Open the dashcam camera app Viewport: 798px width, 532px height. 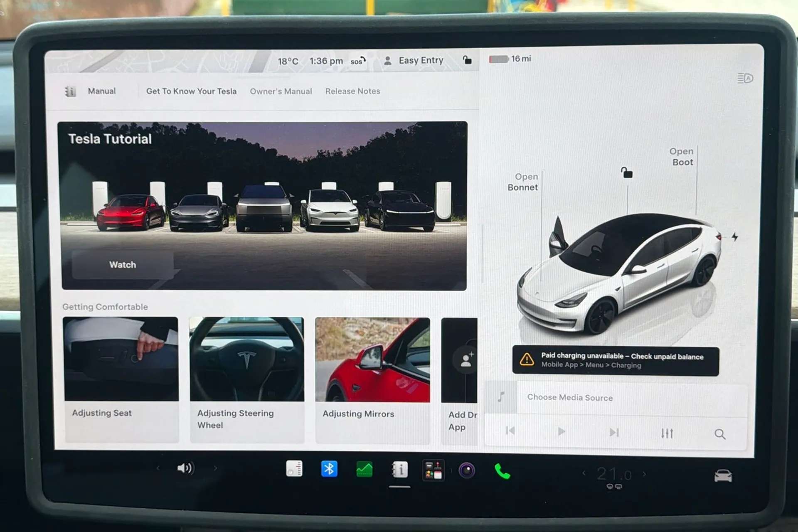[x=467, y=471]
